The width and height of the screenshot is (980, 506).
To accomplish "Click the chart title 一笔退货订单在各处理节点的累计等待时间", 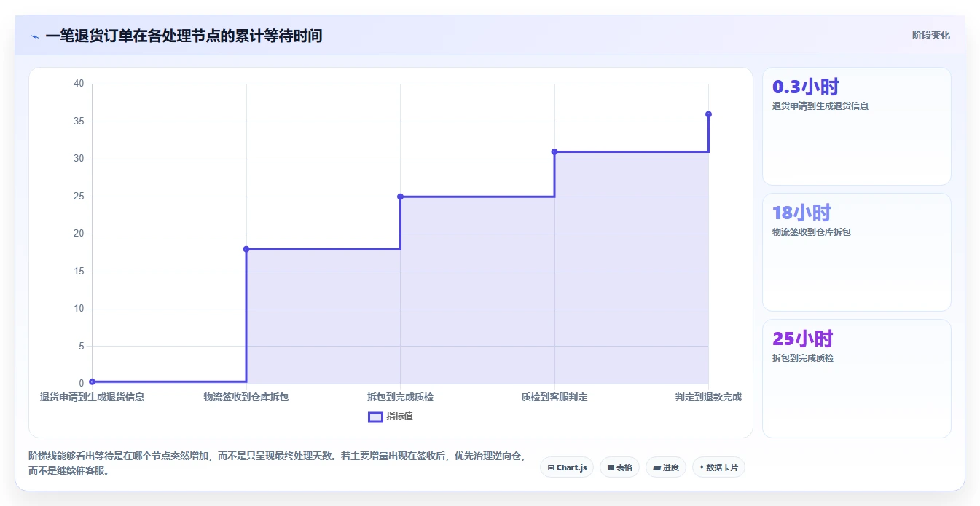I will (184, 36).
